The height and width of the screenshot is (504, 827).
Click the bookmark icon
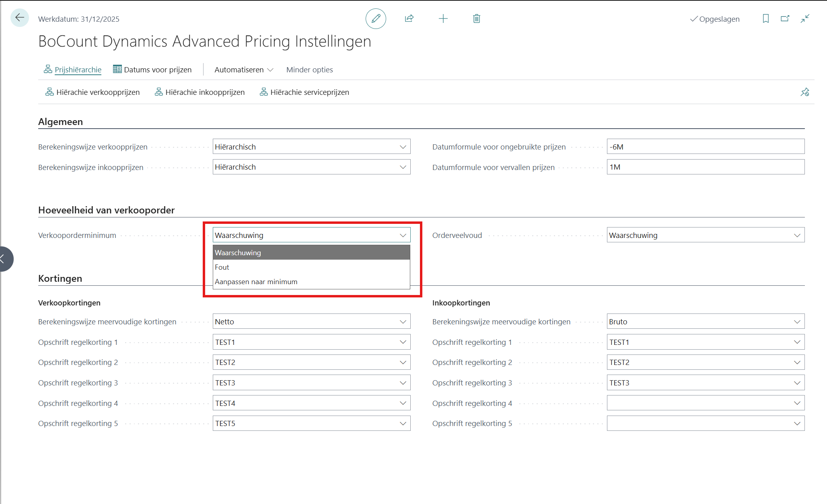(x=765, y=18)
